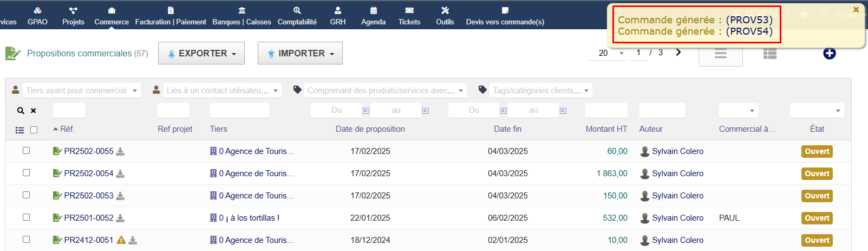This screenshot has height=251, width=868.
Task: Click the Tiers search input field
Action: click(x=239, y=111)
